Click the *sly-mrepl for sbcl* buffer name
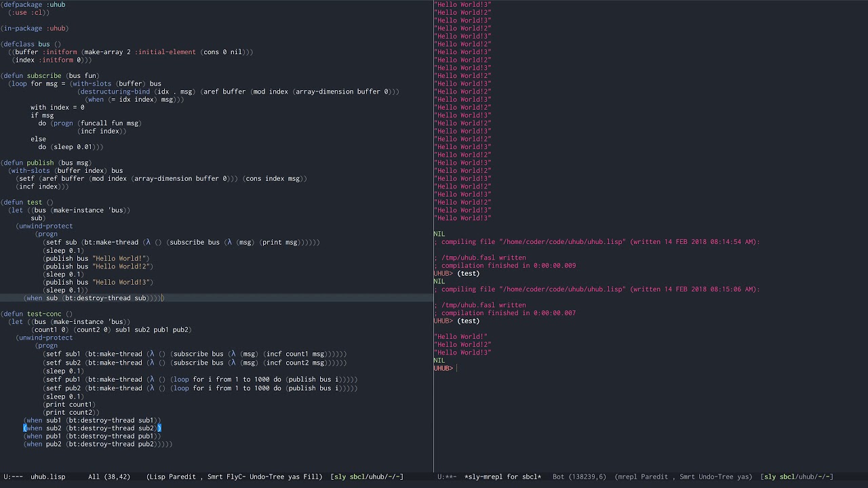868x488 pixels. 502,477
